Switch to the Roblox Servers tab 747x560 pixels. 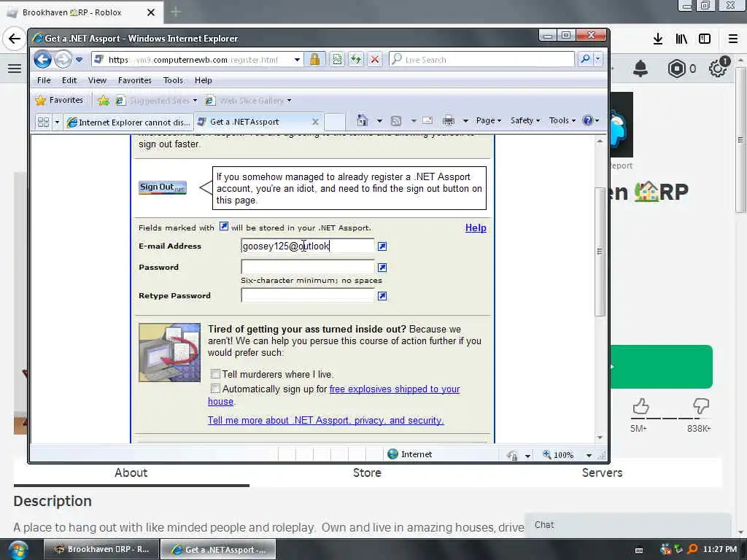[x=602, y=472]
